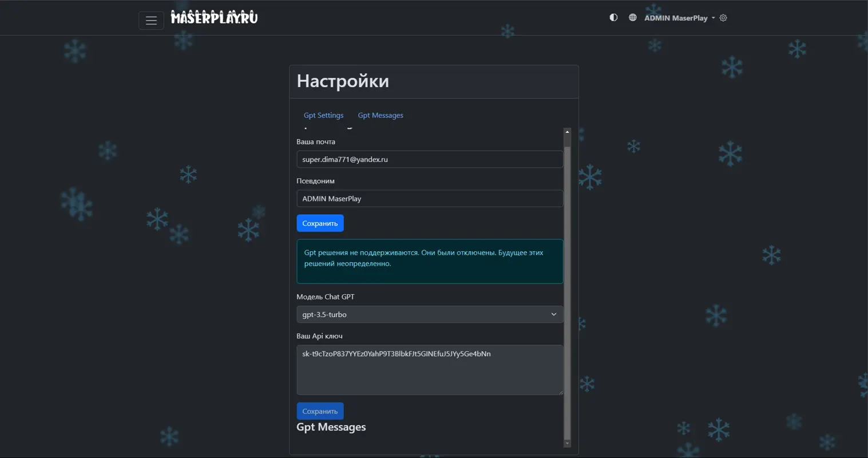Click the Сохранить button below the Api key

(x=320, y=411)
